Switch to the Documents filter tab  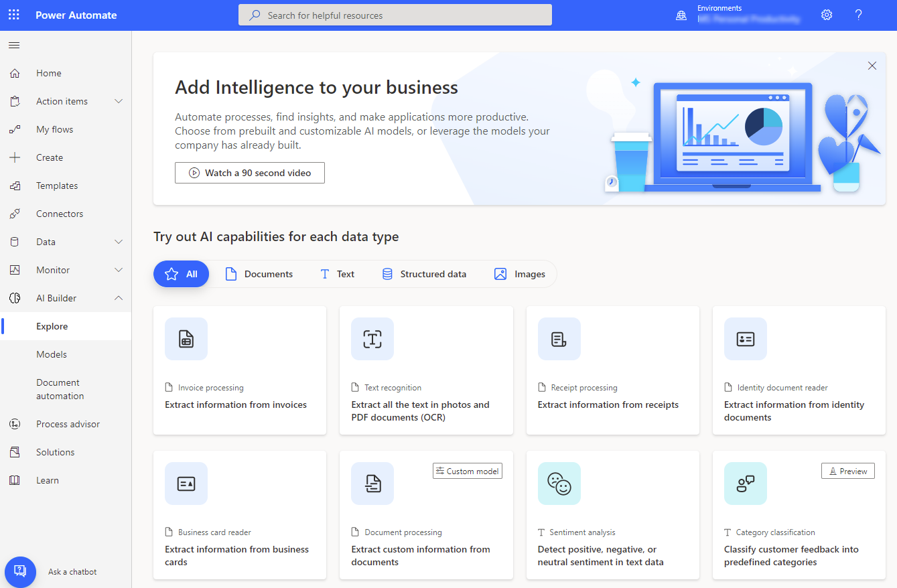[259, 274]
